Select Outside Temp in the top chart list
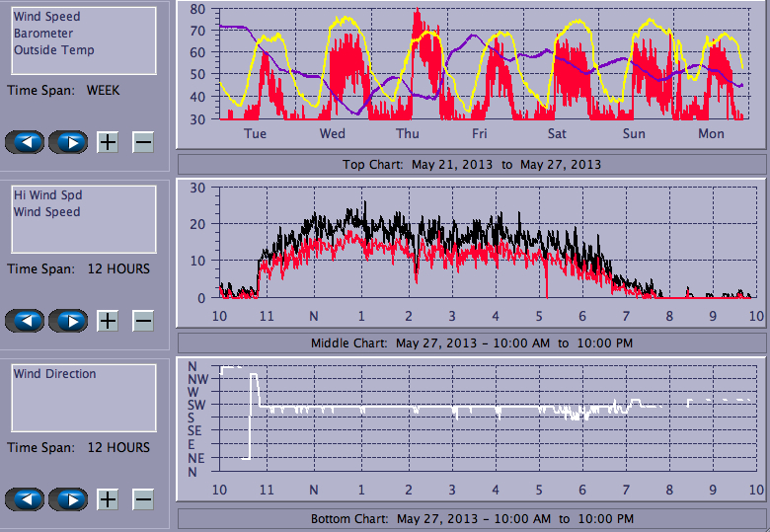This screenshot has width=770, height=532. coord(53,50)
